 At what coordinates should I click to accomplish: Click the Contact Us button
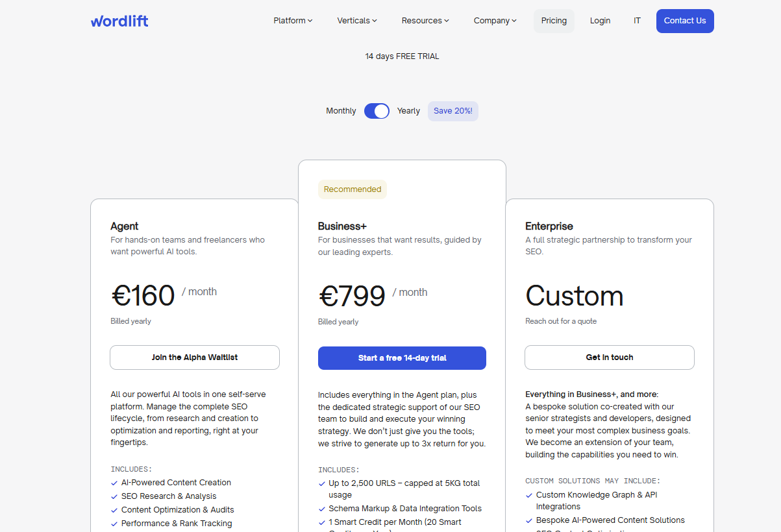pyautogui.click(x=685, y=21)
